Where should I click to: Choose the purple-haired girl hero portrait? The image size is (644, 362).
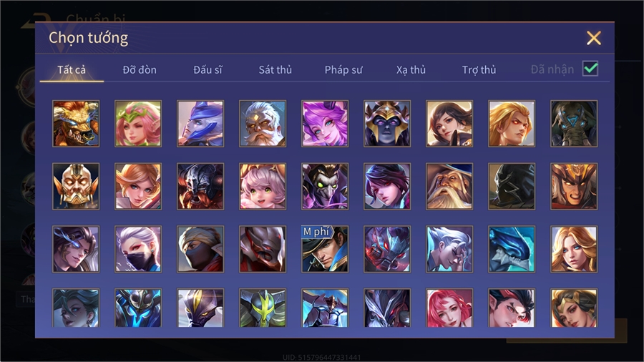click(x=325, y=124)
